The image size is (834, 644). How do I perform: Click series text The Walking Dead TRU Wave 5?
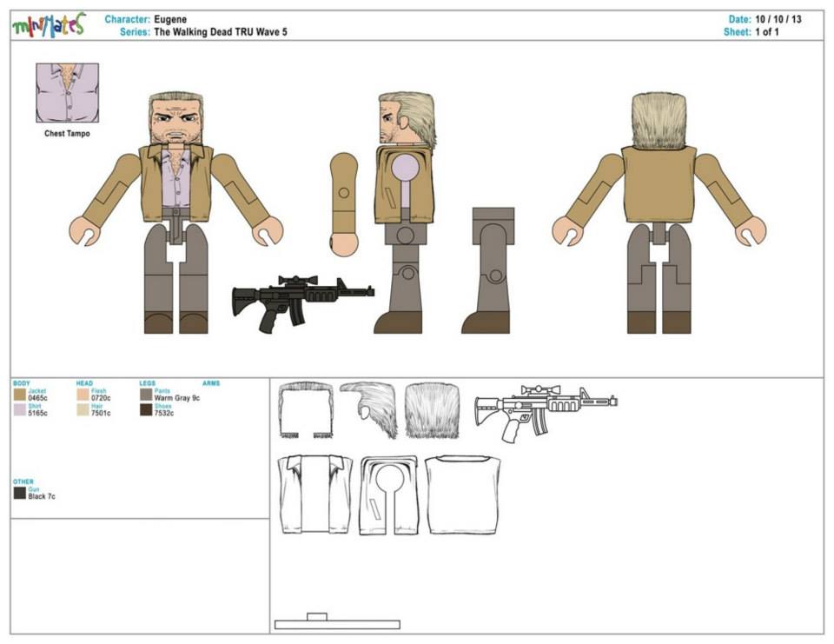pyautogui.click(x=220, y=32)
